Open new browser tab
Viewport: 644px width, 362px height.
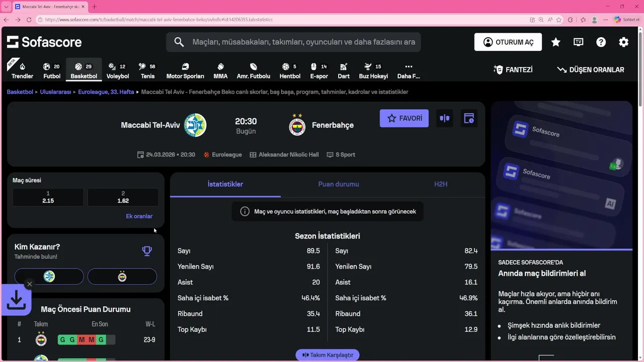click(94, 7)
